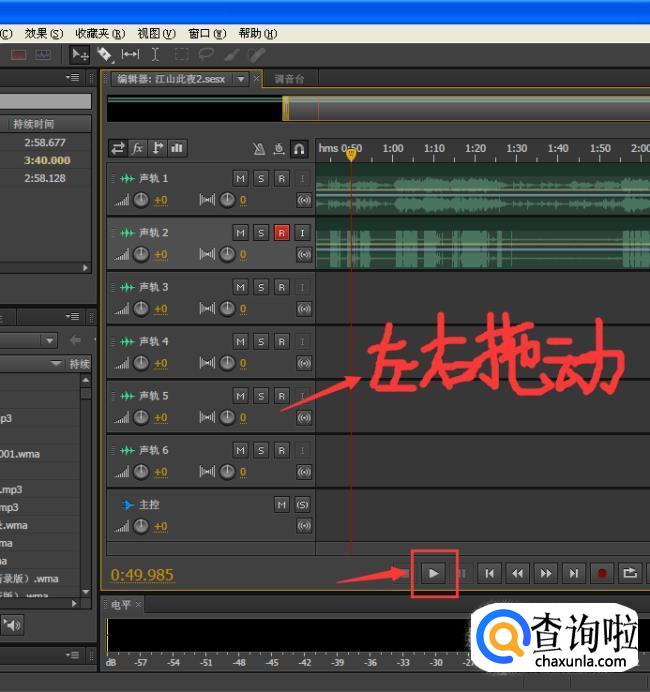Click the Rewind transport button
Viewport: 650px width, 692px height.
tap(517, 573)
